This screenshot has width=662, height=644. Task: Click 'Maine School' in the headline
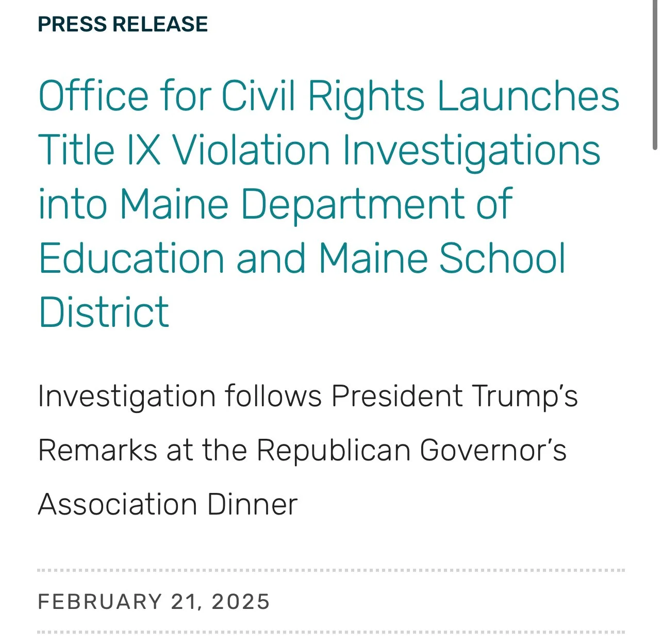click(x=442, y=258)
